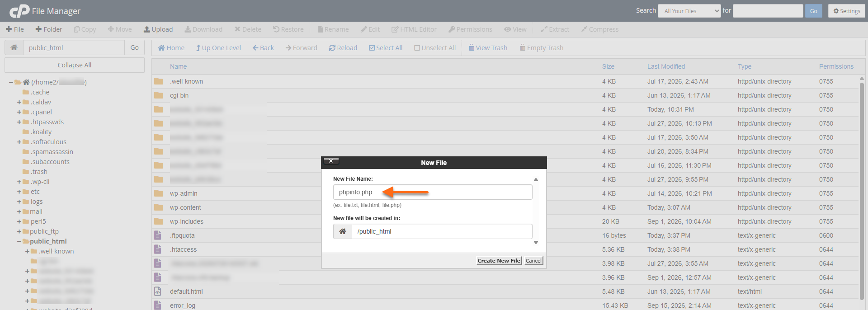The height and width of the screenshot is (310, 868).
Task: Click the Move toolbar item
Action: 120,29
